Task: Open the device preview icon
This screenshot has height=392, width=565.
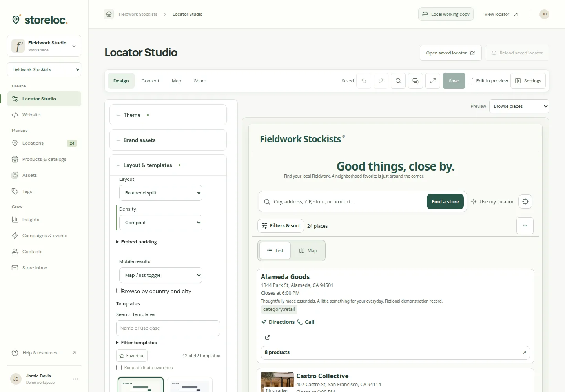Action: click(416, 81)
